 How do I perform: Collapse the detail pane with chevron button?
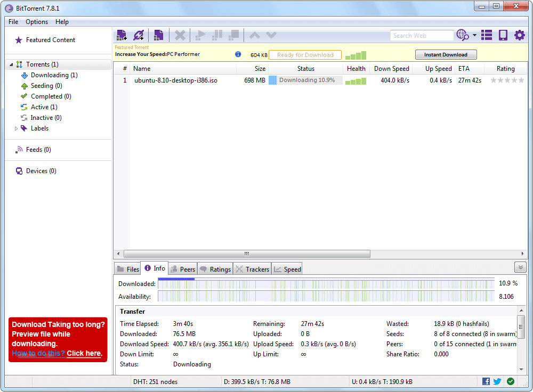(x=520, y=267)
